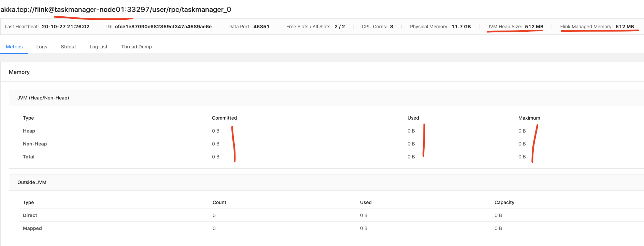Image resolution: width=644 pixels, height=246 pixels.
Task: Click the Outside JVM section header
Action: point(32,182)
